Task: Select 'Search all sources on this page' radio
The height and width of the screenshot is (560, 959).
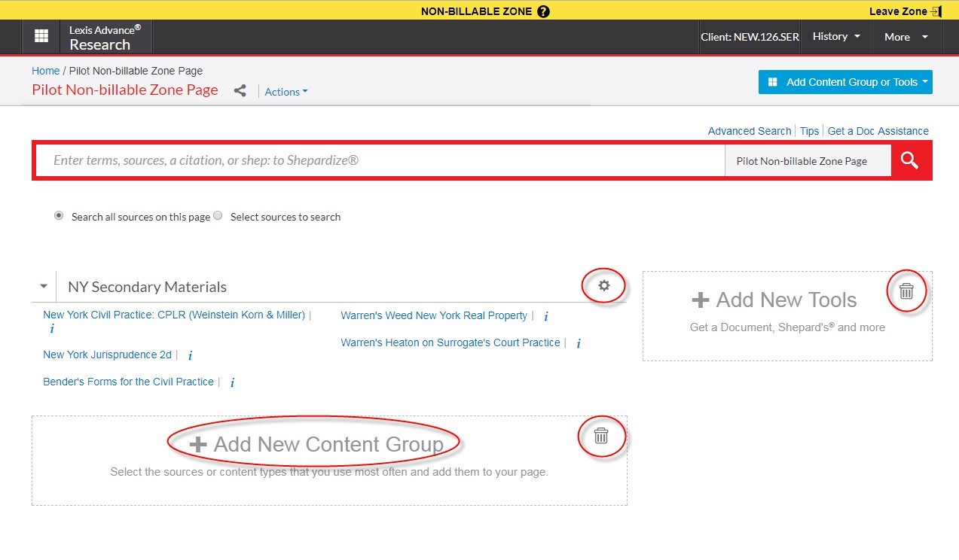Action: 59,215
